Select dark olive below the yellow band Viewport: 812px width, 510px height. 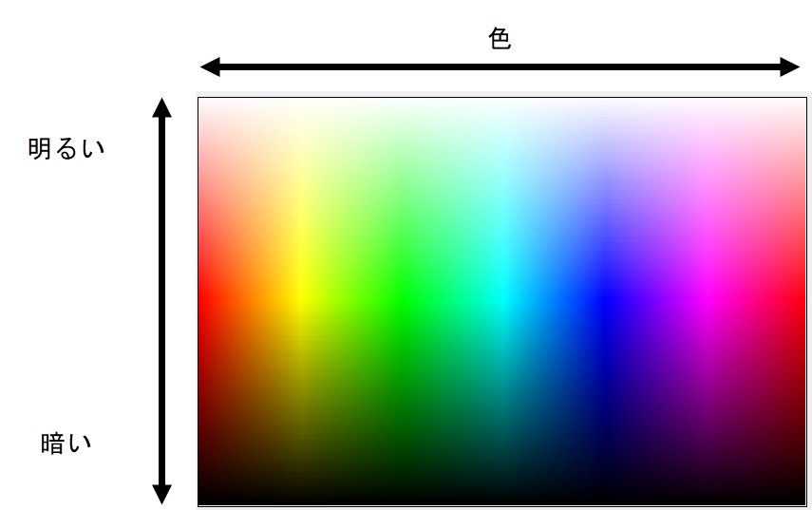300,399
